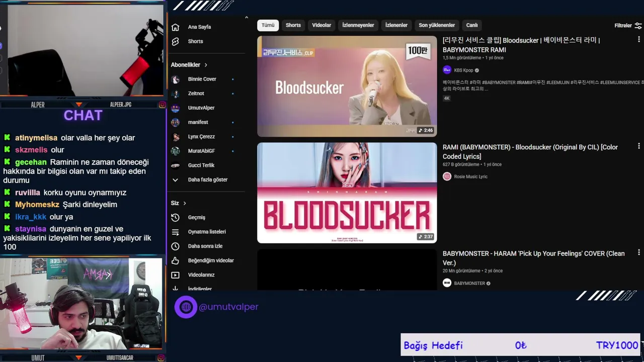The image size is (644, 362).
Task: Click chat username skzmelis
Action: point(31,150)
